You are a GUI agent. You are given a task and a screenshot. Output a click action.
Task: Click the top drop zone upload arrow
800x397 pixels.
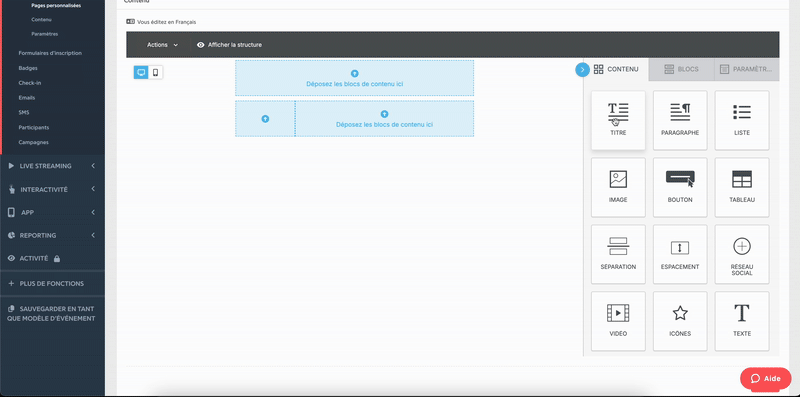point(355,73)
